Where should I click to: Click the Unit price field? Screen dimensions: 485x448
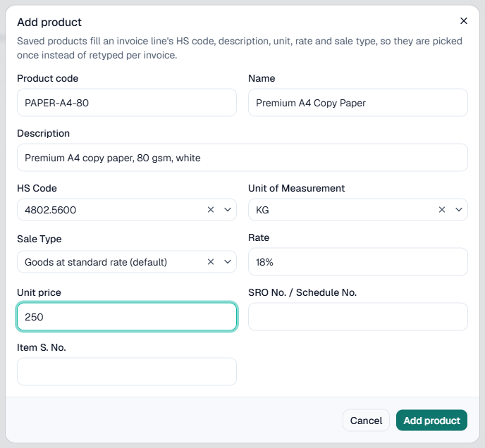click(x=127, y=316)
